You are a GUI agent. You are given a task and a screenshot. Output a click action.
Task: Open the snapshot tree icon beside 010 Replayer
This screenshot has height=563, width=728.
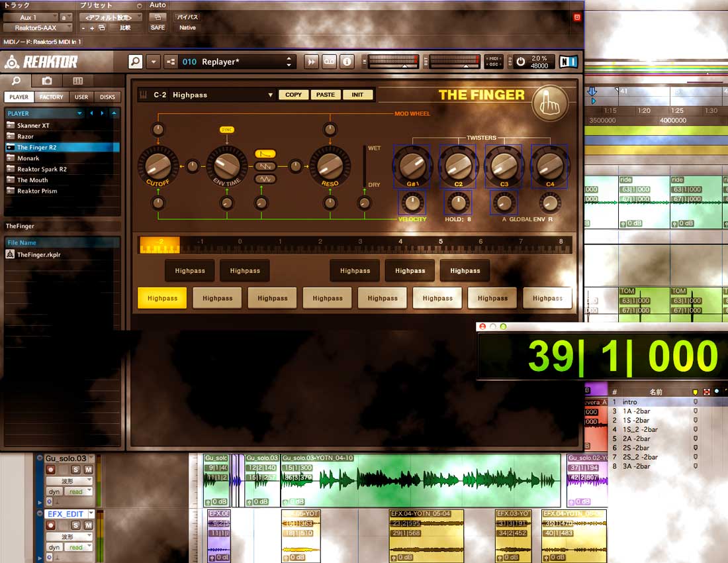click(x=171, y=62)
